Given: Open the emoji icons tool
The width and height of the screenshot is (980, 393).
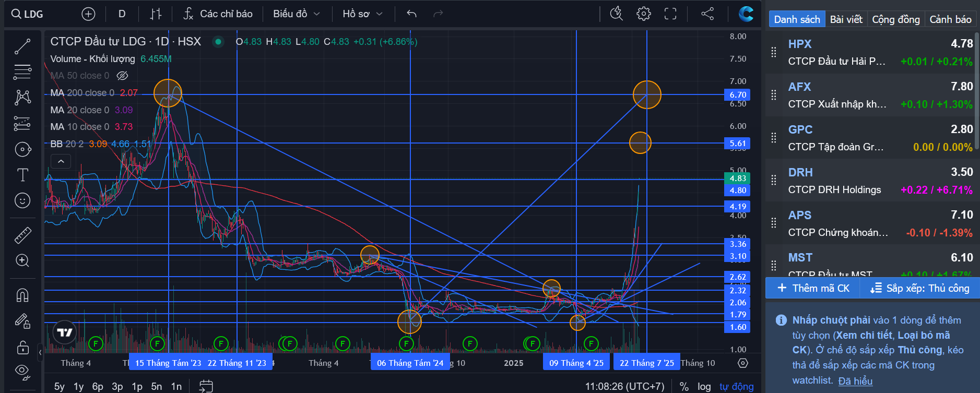Looking at the screenshot, I should pyautogui.click(x=22, y=200).
